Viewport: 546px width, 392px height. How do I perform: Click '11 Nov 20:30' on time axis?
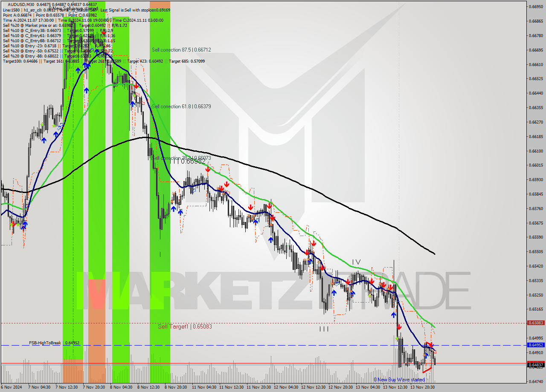tap(258, 387)
